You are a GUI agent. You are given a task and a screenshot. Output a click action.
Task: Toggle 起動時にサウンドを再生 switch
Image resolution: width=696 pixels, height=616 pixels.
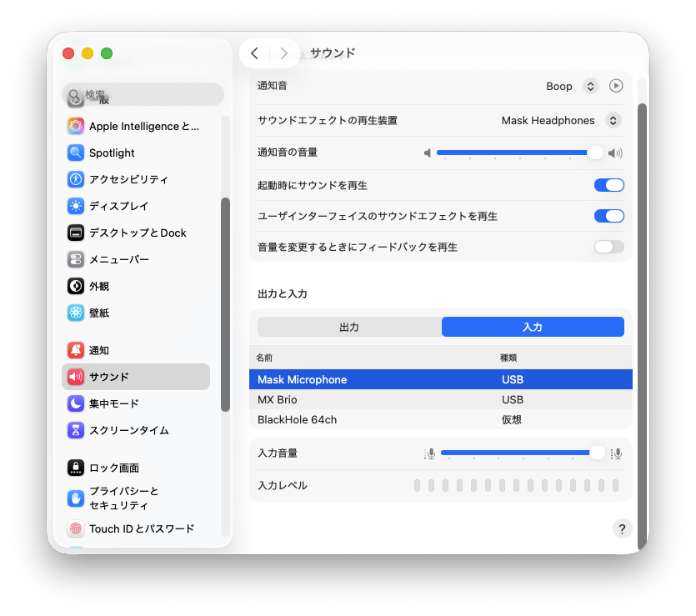(x=609, y=185)
